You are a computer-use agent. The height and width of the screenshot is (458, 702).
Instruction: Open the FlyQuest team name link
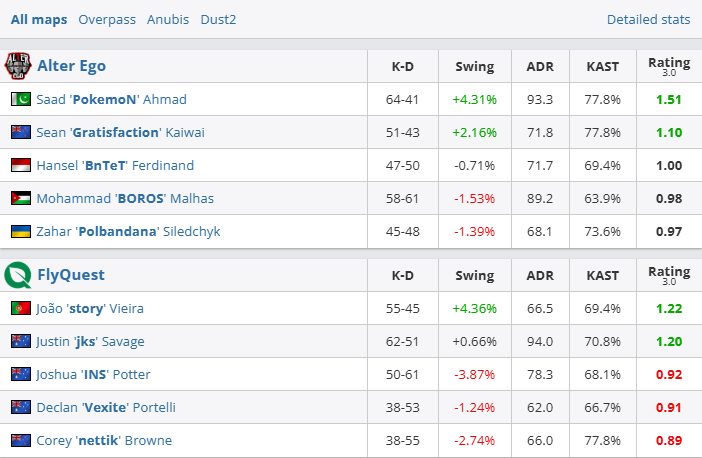71,275
